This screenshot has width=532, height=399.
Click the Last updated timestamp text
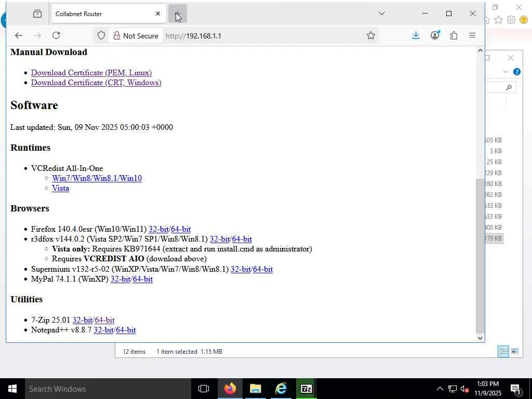(x=91, y=127)
